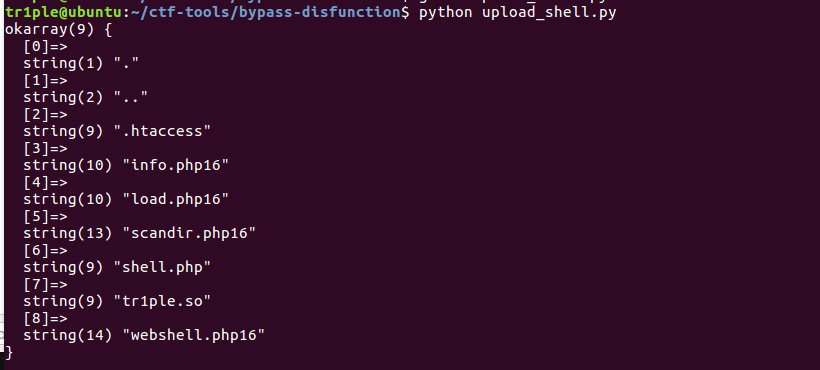Image resolution: width=820 pixels, height=370 pixels.
Task: Click the "webshell.php16" filename
Action: click(194, 335)
